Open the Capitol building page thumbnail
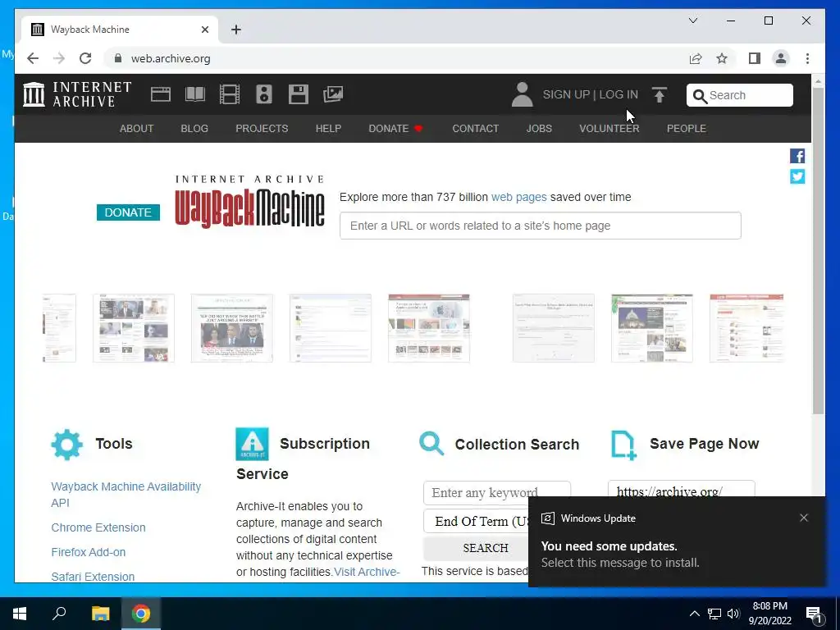The image size is (840, 630). tap(651, 328)
